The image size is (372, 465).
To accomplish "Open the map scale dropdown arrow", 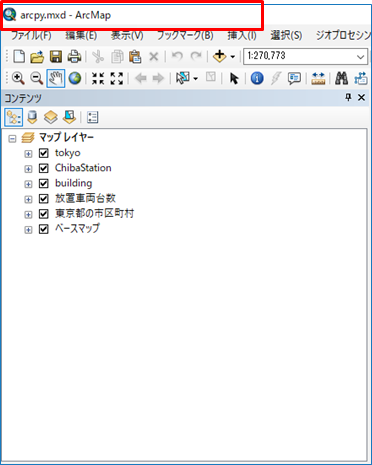I will click(x=360, y=57).
